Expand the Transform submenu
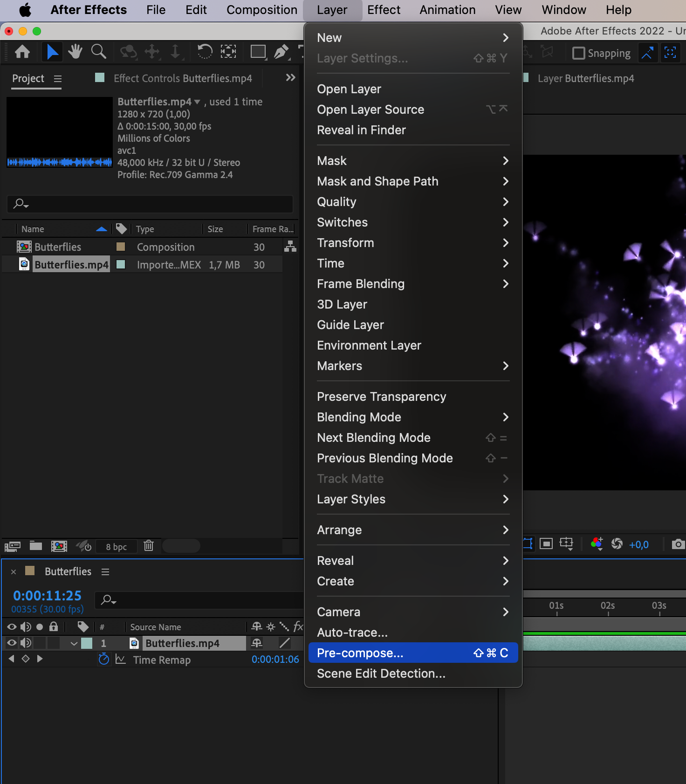This screenshot has width=686, height=784. point(413,243)
